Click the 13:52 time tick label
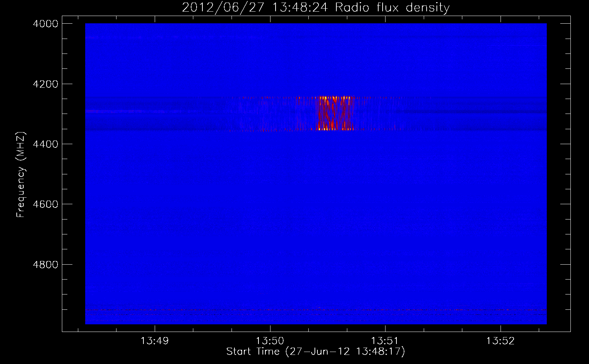Screen dimensions: 589x364 point(501,341)
